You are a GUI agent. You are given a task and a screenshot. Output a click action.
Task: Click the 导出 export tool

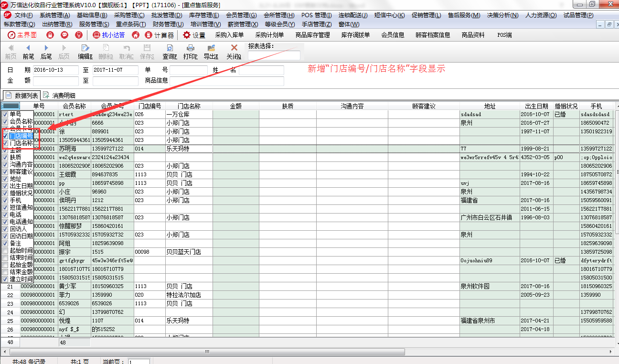(211, 52)
